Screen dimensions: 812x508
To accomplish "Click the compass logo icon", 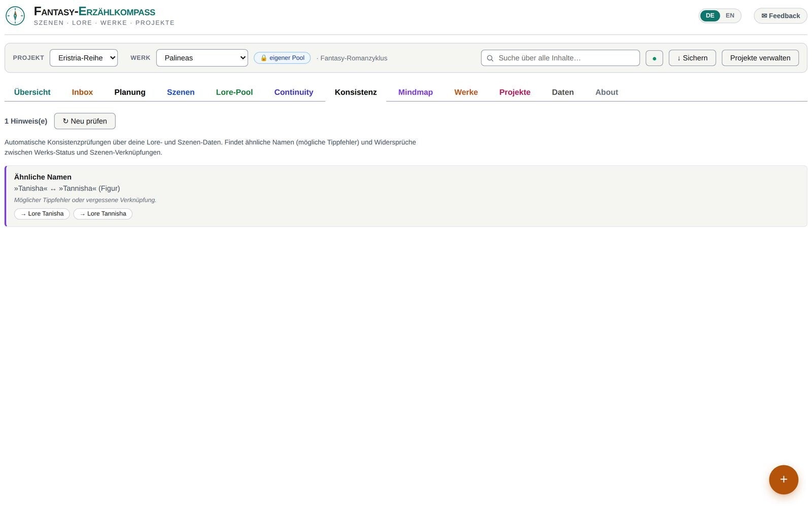I will (15, 16).
